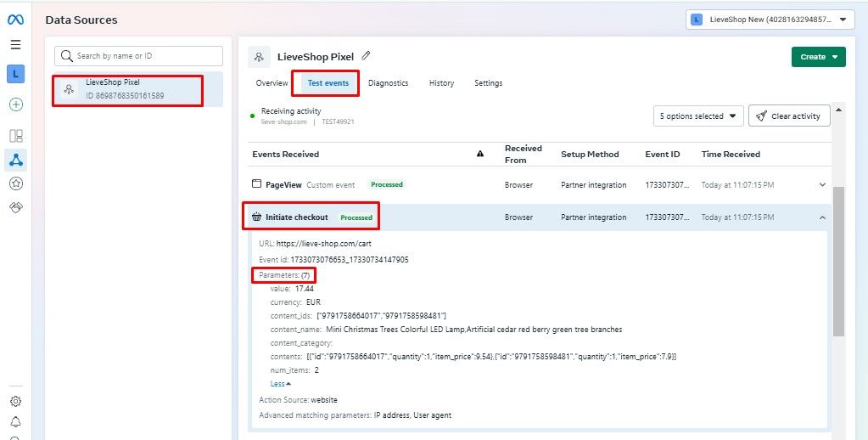Click the Initiate checkout event name
This screenshot has height=440, width=868.
[x=297, y=217]
